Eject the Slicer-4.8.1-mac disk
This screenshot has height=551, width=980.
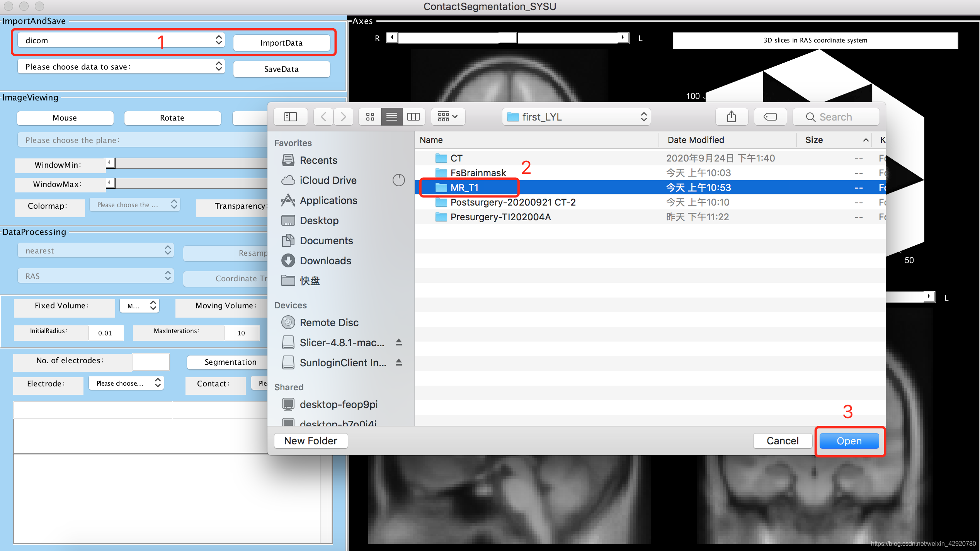(x=399, y=342)
